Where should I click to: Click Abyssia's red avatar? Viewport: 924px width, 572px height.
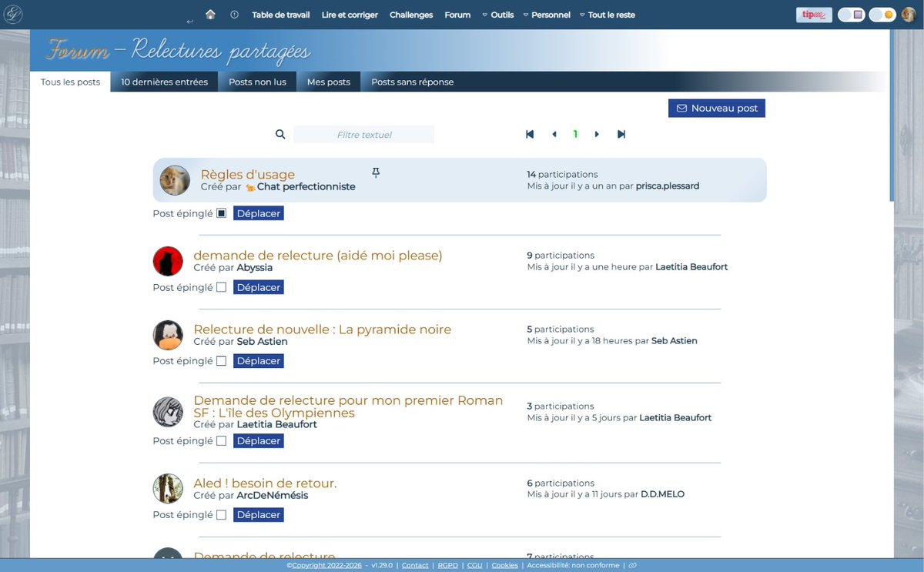click(x=168, y=261)
